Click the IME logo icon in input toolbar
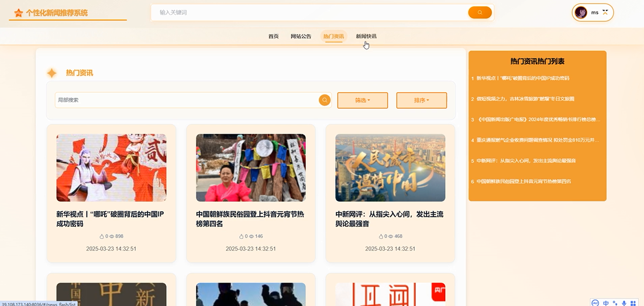The width and height of the screenshot is (644, 306). click(x=595, y=302)
